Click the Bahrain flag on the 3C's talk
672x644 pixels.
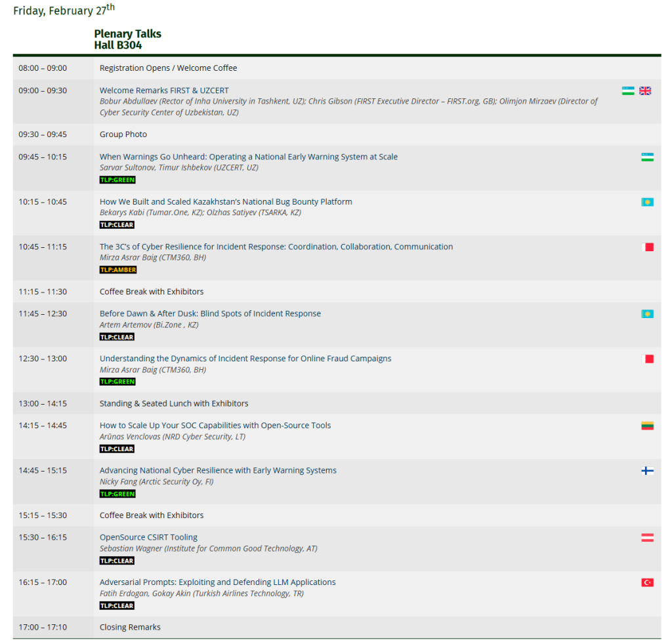(647, 247)
